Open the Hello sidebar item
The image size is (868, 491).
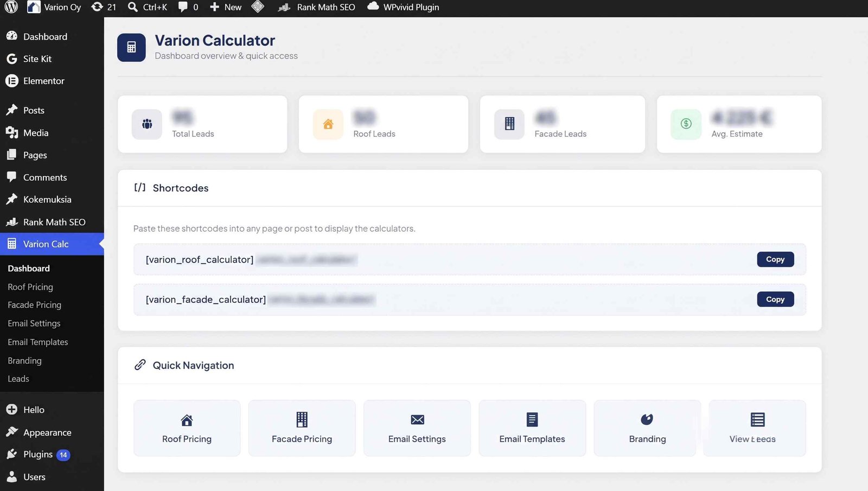[52, 410]
